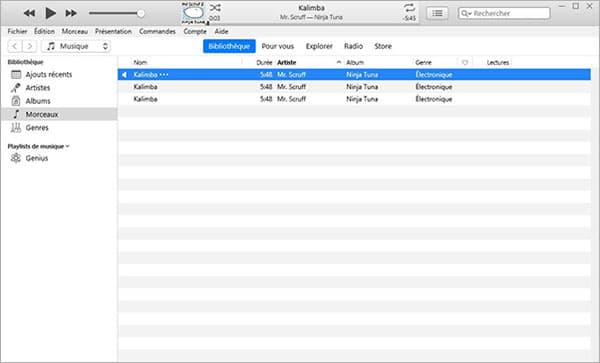Maximize the iTunes window

pos(576,6)
